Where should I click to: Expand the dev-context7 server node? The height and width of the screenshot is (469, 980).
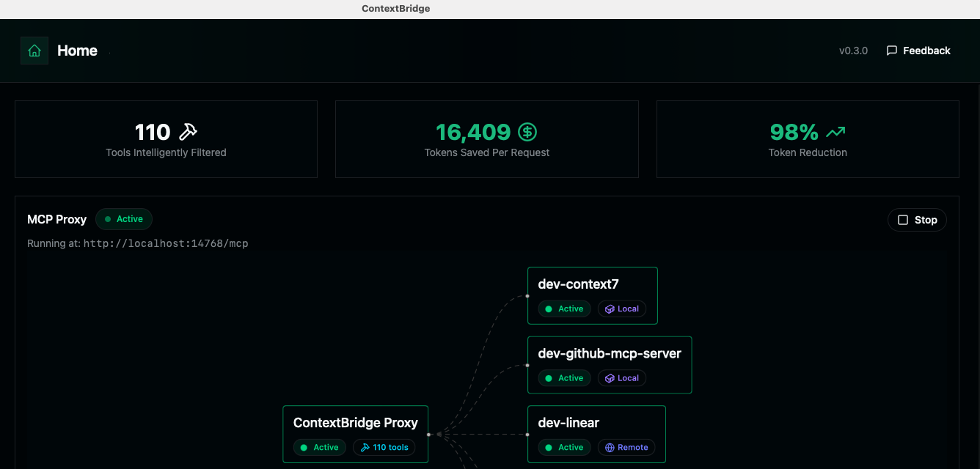(592, 295)
